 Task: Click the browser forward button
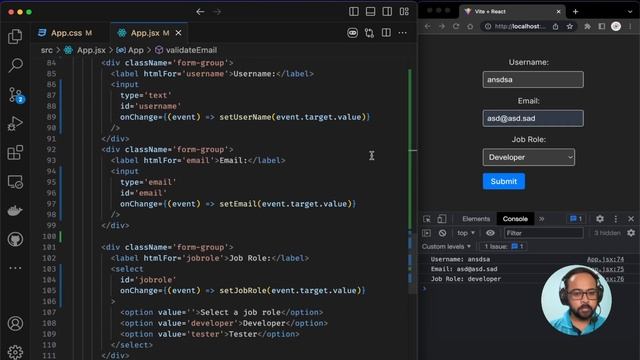[442, 27]
